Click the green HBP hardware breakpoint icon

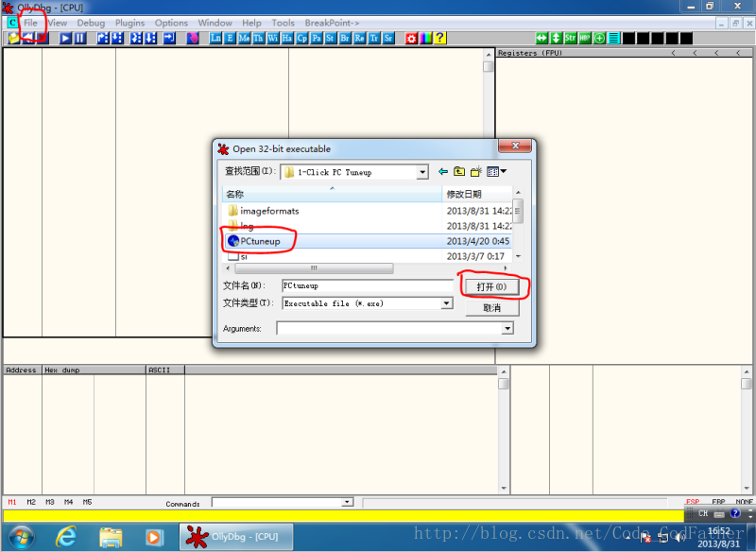click(585, 38)
